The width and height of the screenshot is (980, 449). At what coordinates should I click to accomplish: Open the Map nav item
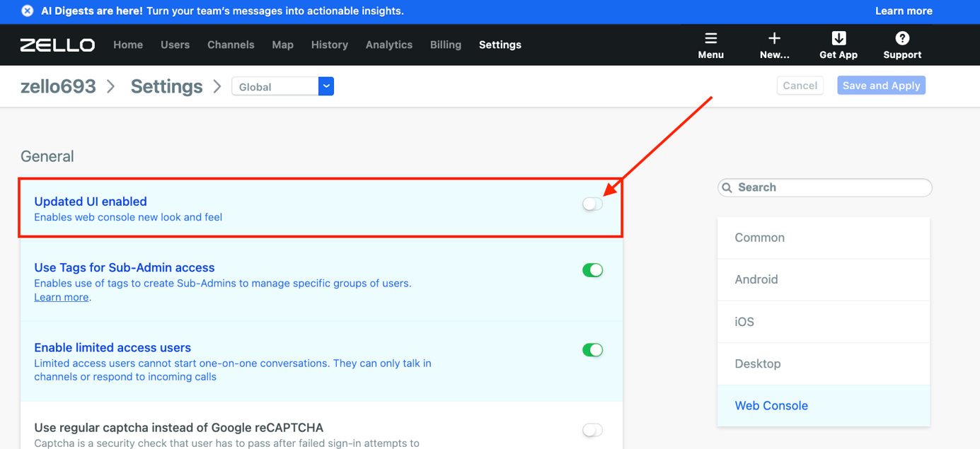[x=282, y=45]
